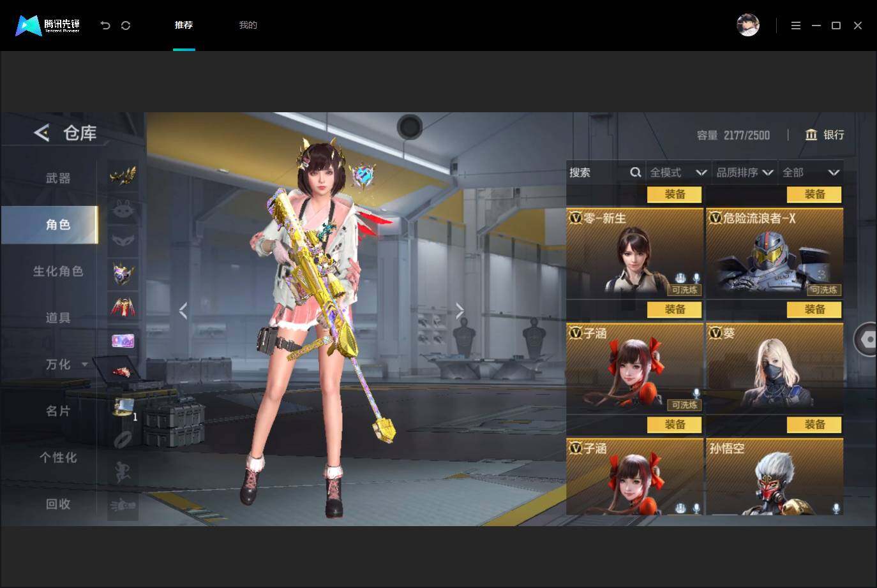Viewport: 877px width, 588px height.
Task: Select the purple shield emblem sidebar icon
Action: coord(123,274)
